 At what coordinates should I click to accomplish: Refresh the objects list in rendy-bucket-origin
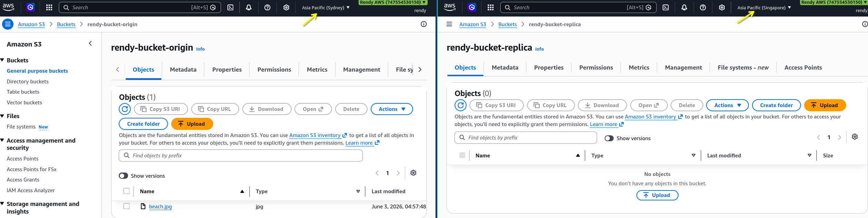pos(125,109)
